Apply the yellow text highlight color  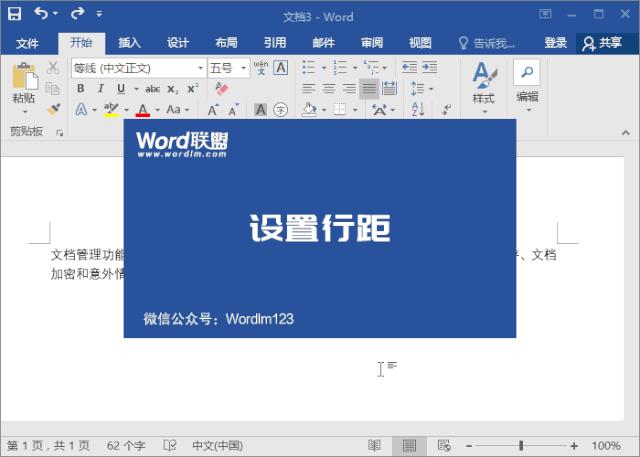(111, 109)
